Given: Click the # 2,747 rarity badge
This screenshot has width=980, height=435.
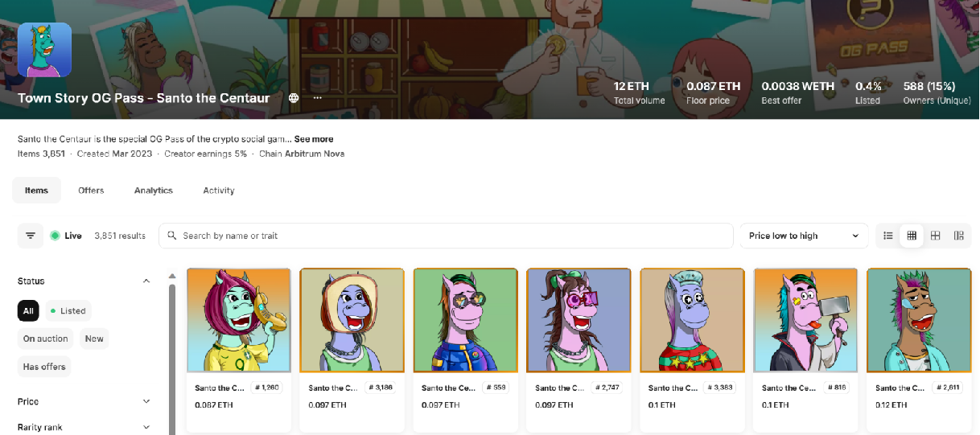Looking at the screenshot, I should 607,388.
